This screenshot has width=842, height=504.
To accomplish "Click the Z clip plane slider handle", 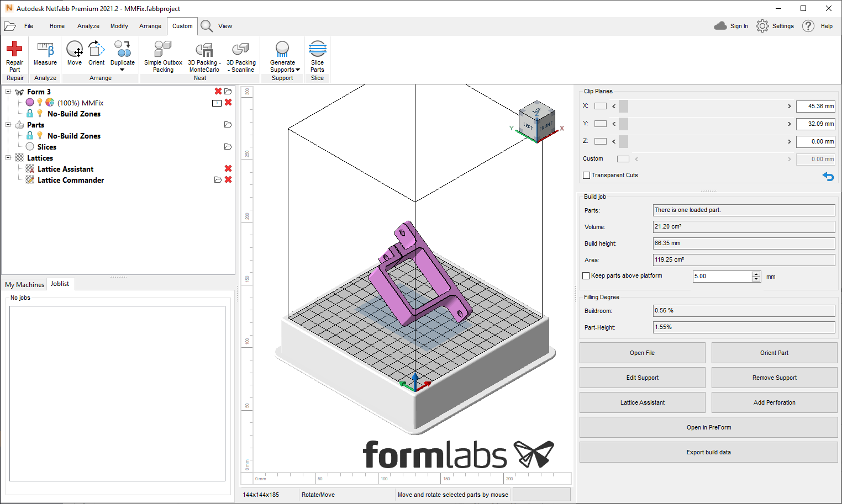I will point(624,141).
